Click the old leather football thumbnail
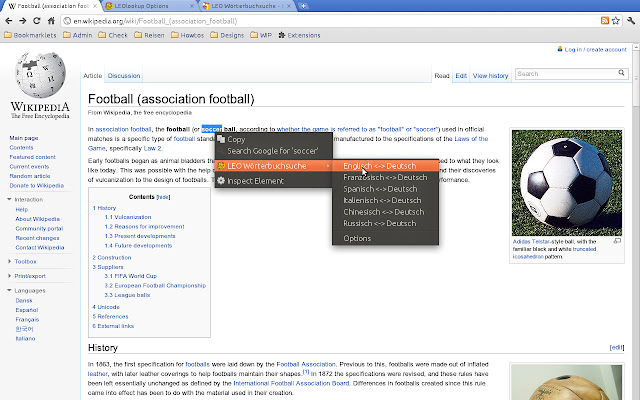Viewport: 640px width, 400px height. [567, 382]
